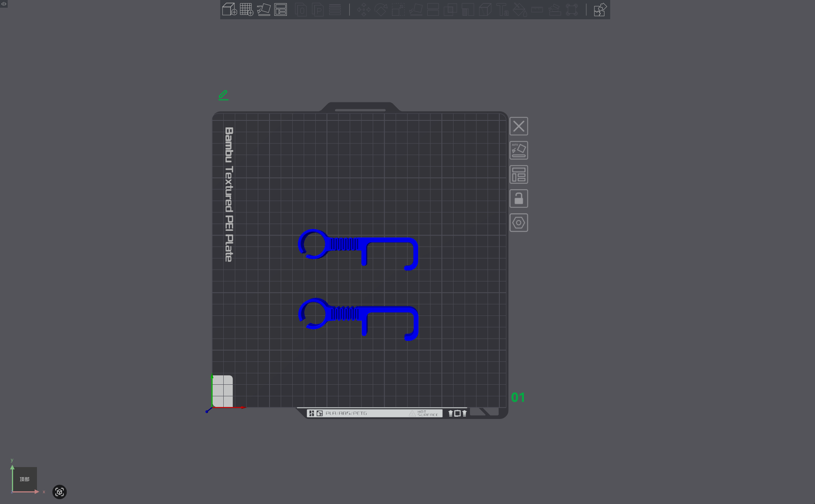This screenshot has height=504, width=815.
Task: Click the top view navigation cube
Action: pos(25,479)
